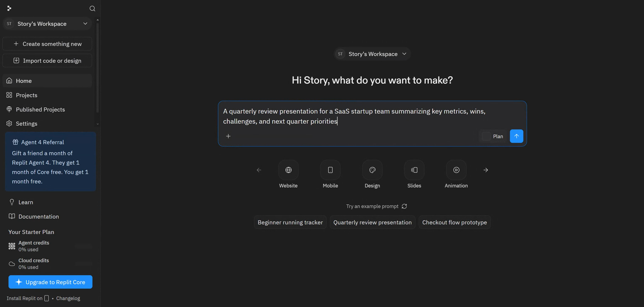Refresh example prompts icon

404,206
